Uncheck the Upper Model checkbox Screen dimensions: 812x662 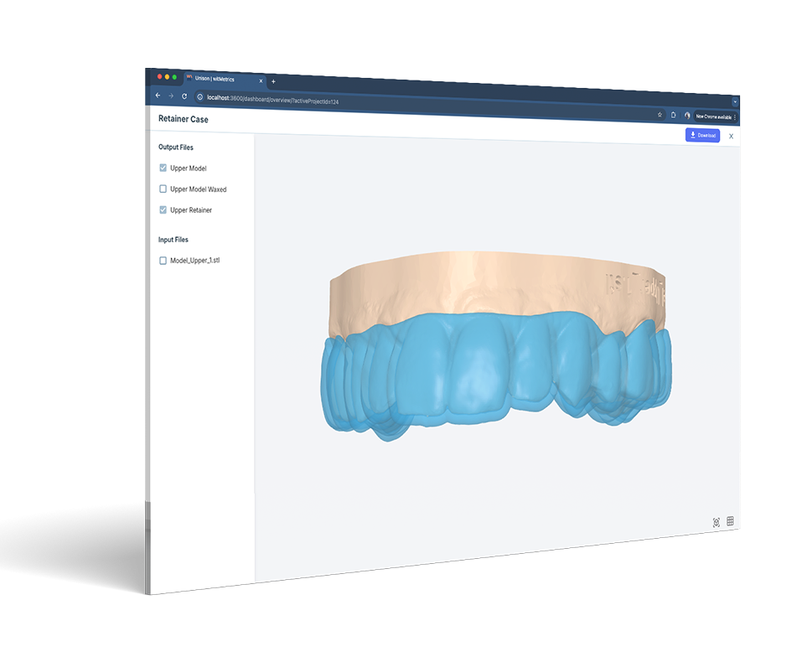pyautogui.click(x=163, y=168)
